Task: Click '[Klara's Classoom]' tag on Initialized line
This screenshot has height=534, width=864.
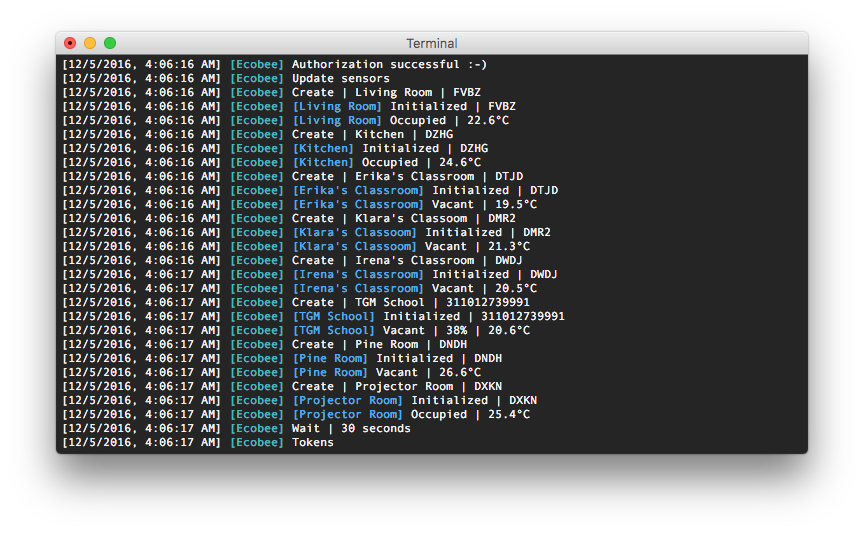Action: (x=355, y=233)
